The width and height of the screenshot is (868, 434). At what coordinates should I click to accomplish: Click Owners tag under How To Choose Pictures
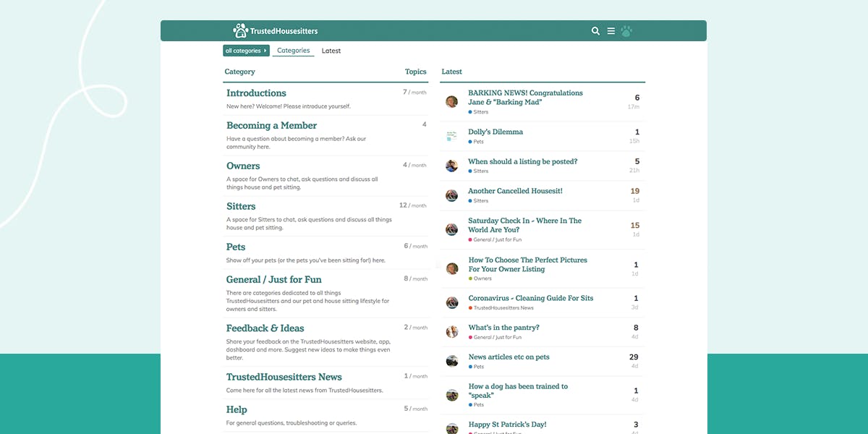coord(480,278)
